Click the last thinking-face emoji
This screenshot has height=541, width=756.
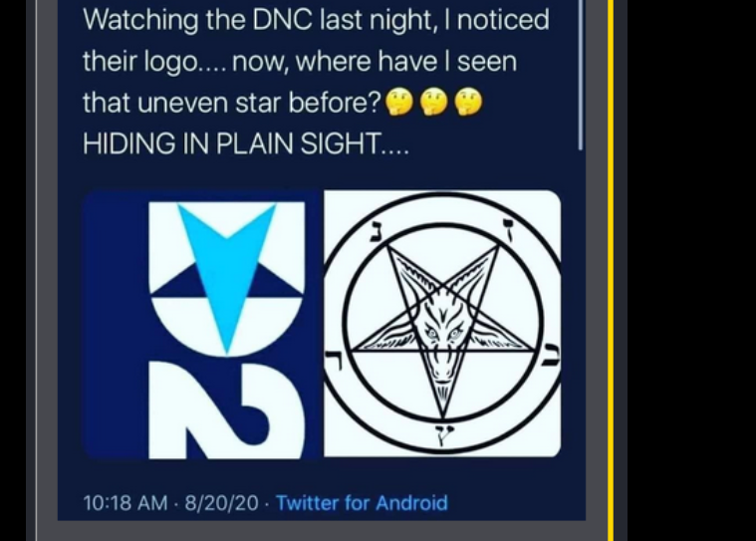(x=468, y=103)
